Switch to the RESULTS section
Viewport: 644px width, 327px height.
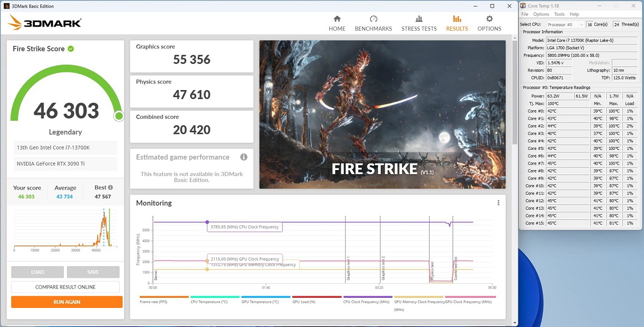pos(457,23)
